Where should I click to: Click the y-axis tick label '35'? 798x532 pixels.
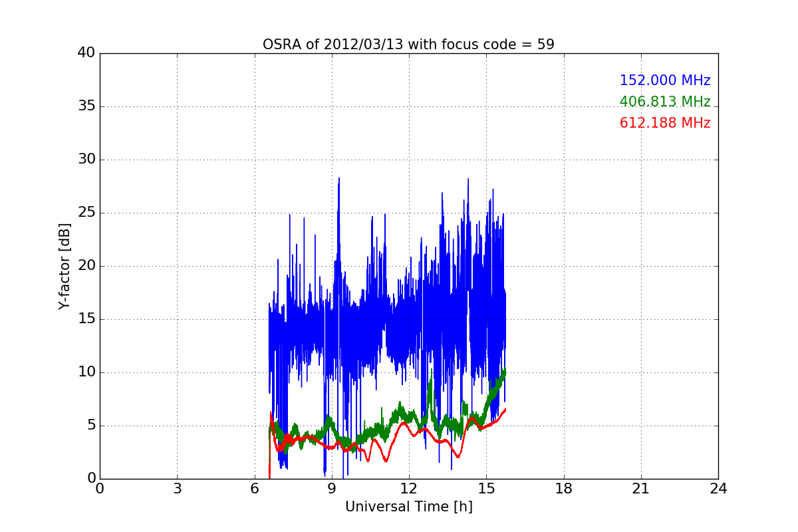tap(86, 106)
